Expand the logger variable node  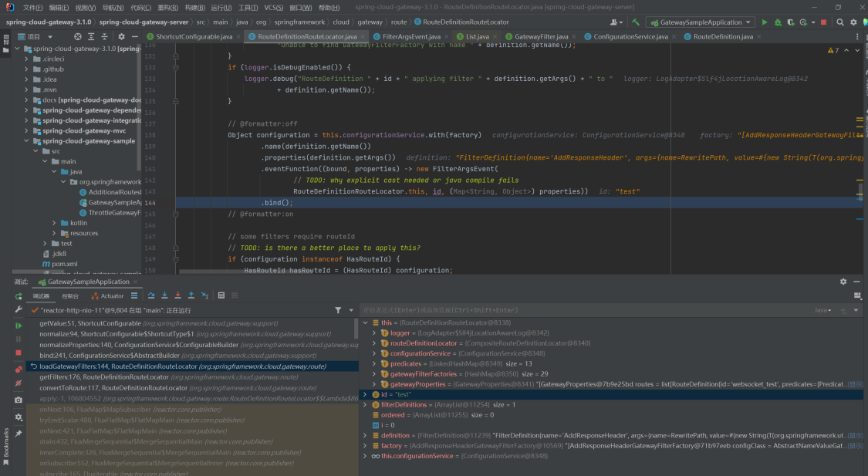point(375,333)
